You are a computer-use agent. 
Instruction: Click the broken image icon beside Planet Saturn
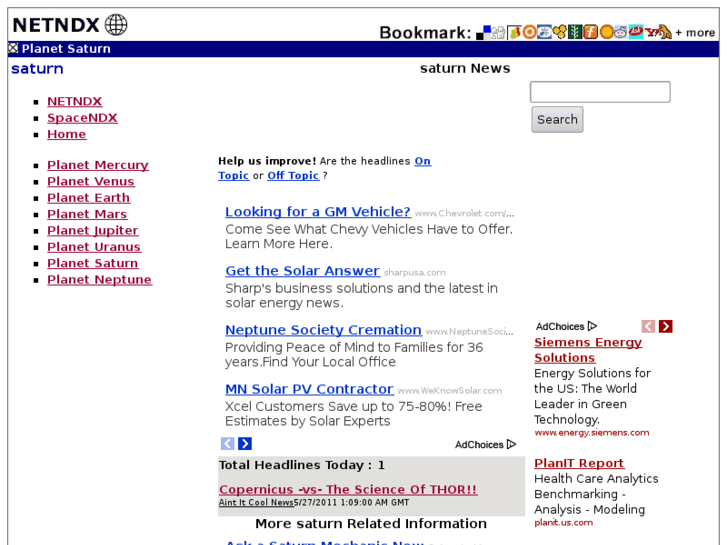pos(13,47)
